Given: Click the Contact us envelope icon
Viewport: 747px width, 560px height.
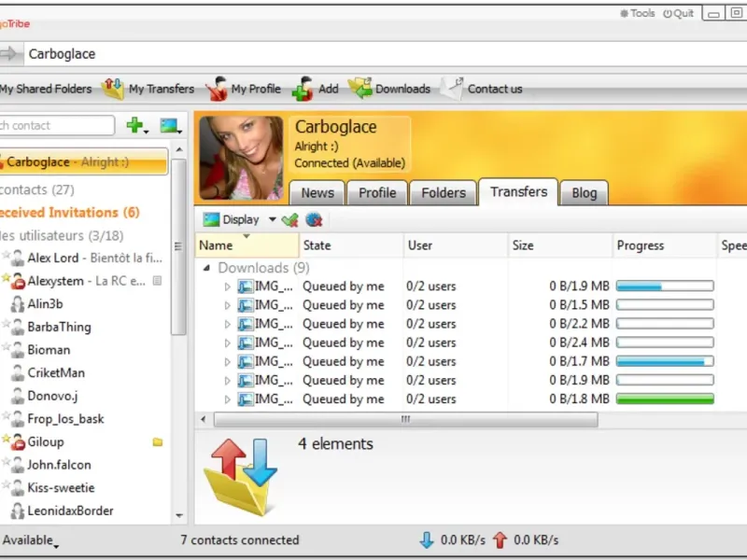Looking at the screenshot, I should pyautogui.click(x=452, y=89).
